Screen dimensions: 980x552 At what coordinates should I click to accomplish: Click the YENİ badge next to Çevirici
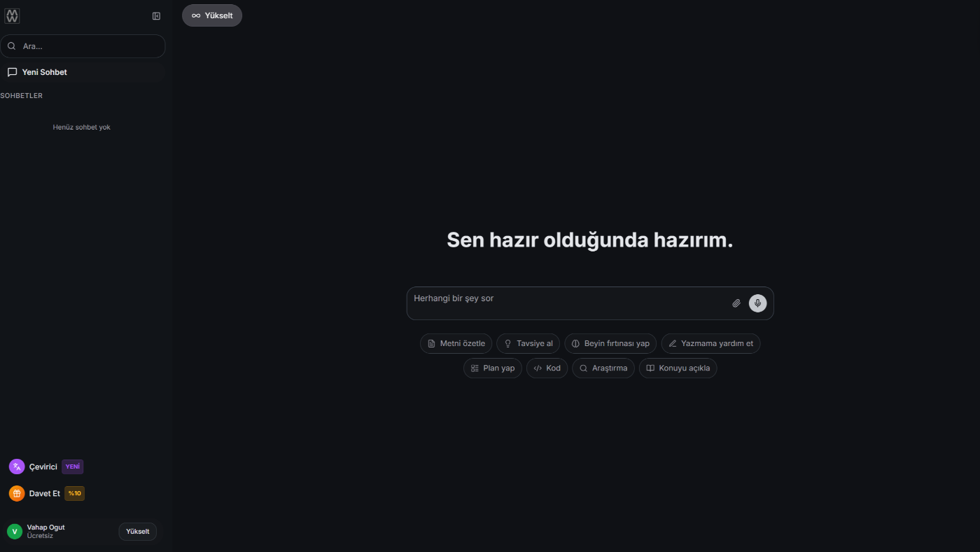(x=73, y=467)
